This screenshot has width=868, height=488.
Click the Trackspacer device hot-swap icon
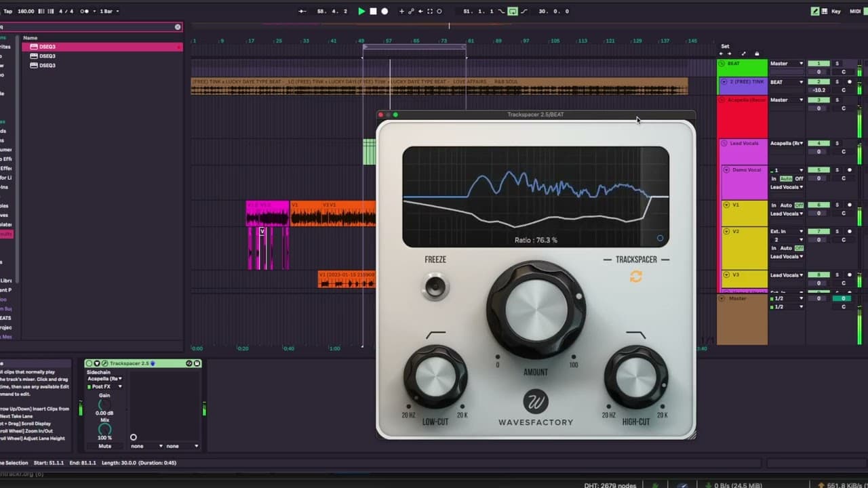click(189, 364)
